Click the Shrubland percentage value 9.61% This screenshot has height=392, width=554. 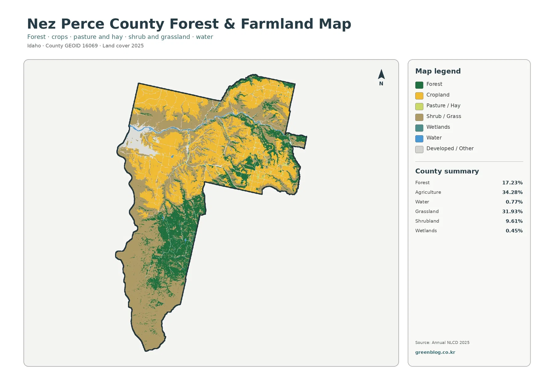click(x=514, y=221)
